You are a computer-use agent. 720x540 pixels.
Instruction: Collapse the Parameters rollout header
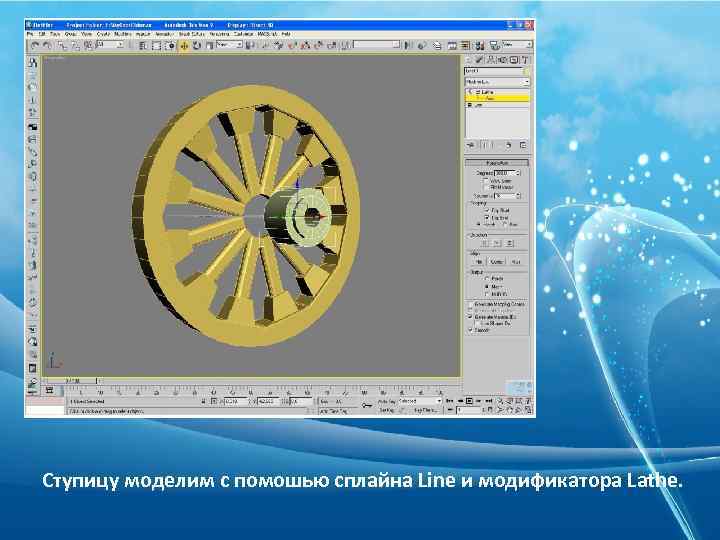click(497, 163)
